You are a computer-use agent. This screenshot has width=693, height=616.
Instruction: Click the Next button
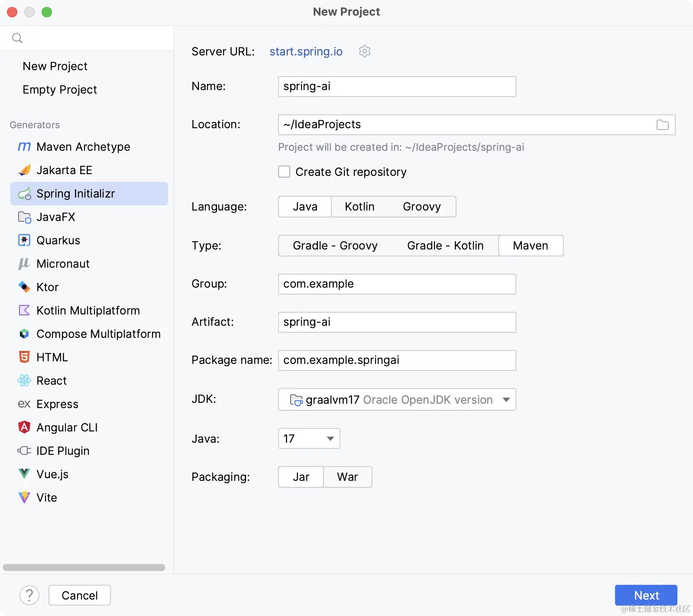(x=646, y=595)
